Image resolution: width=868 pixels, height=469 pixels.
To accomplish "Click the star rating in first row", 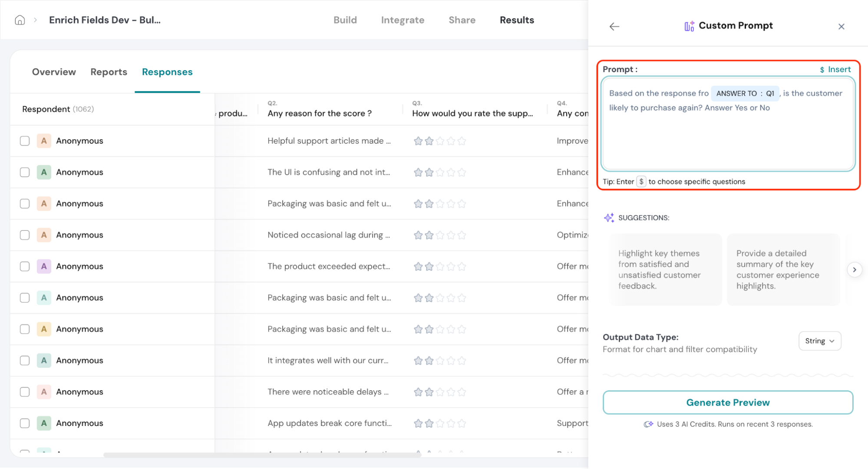I will (x=439, y=141).
